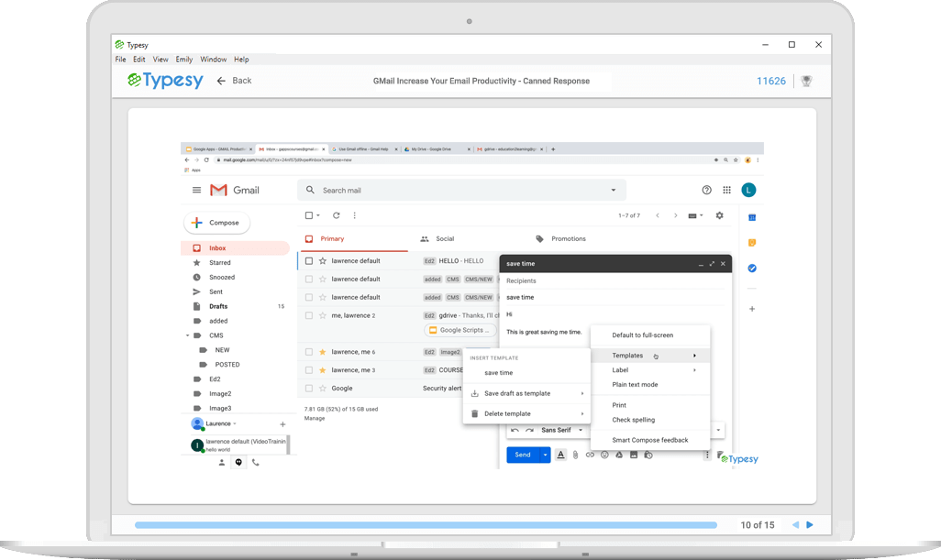
Task: Open Calendar side panel icon
Action: 752,217
